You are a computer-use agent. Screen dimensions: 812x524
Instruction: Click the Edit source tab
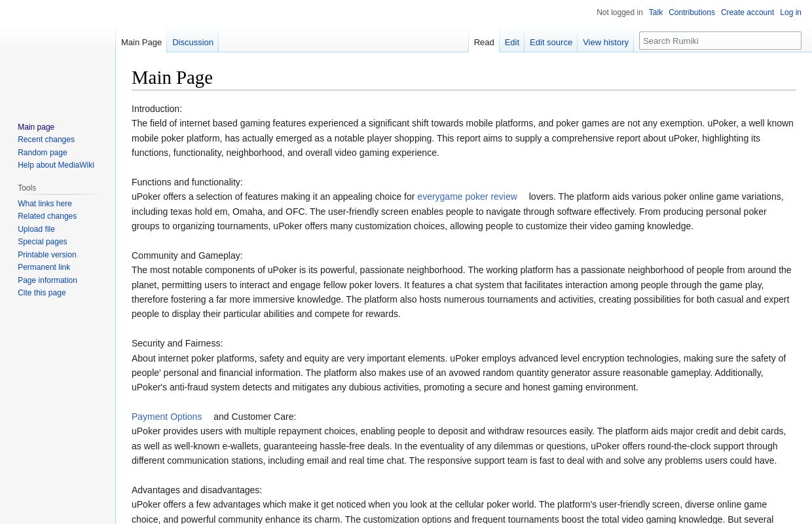(x=551, y=42)
